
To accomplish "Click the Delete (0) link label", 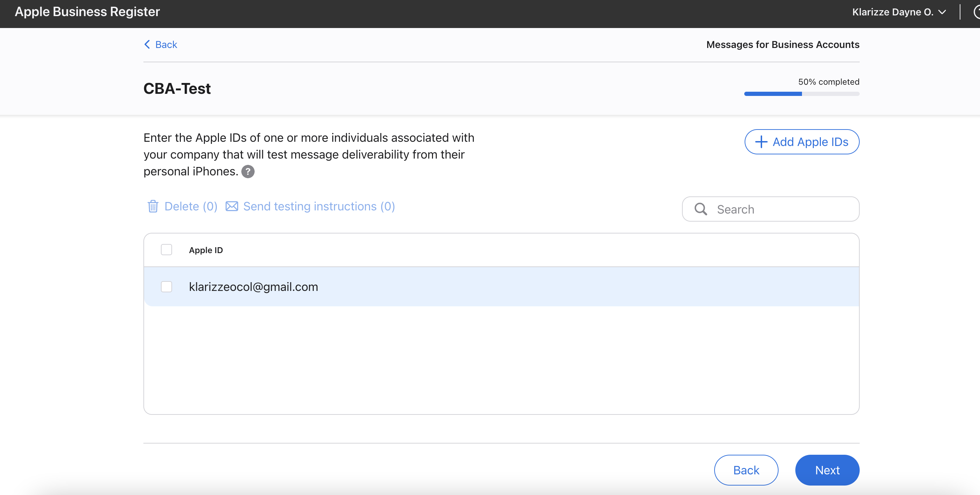I will [191, 206].
